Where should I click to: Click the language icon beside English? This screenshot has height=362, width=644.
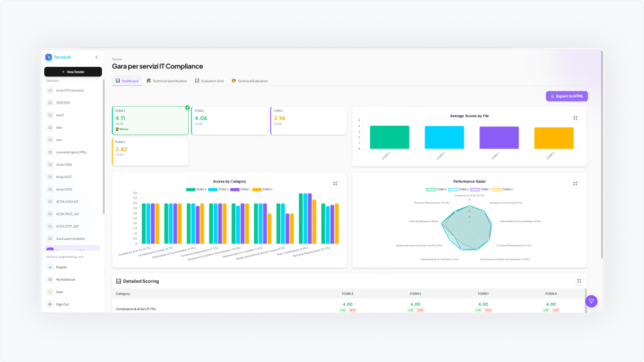click(x=50, y=267)
